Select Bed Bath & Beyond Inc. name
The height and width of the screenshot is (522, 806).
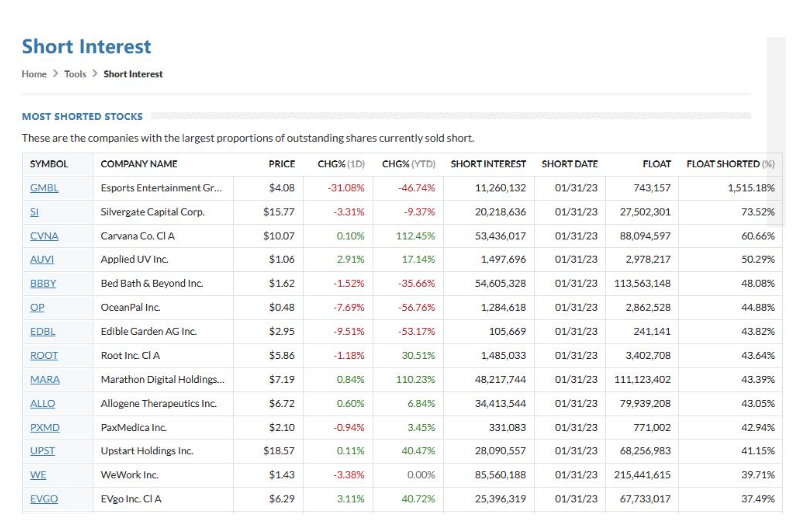click(152, 284)
